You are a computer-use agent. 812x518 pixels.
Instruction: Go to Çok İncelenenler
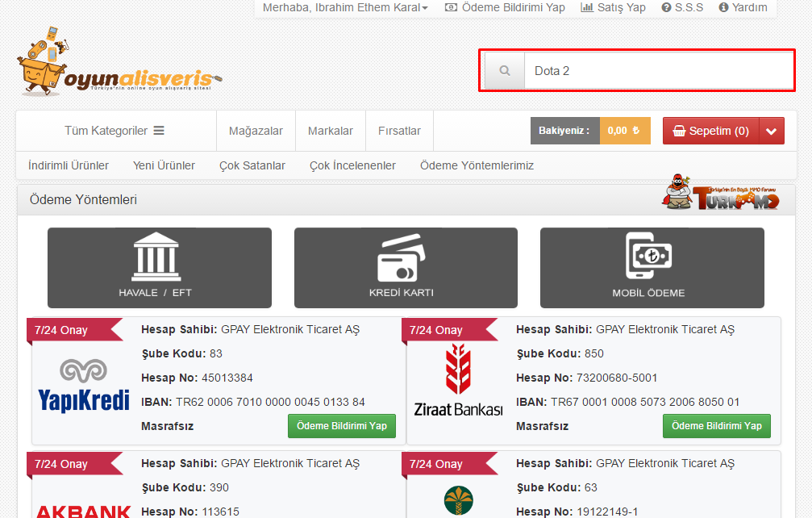352,165
